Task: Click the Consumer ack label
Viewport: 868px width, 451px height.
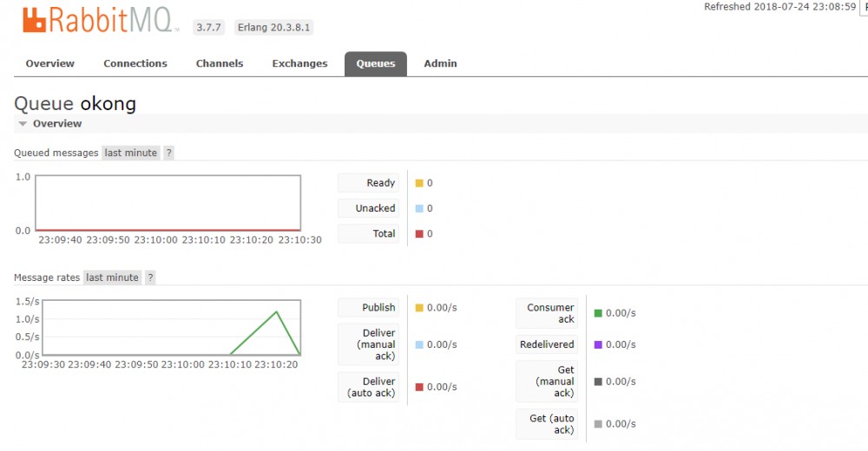Action: 547,313
